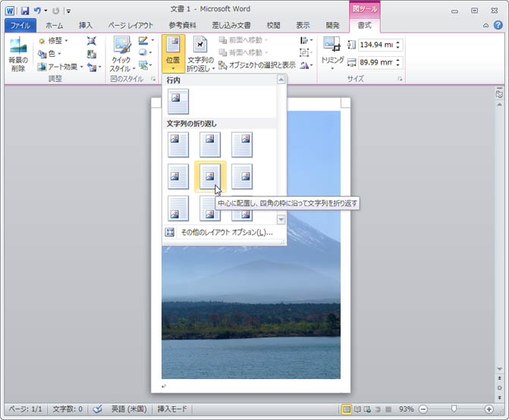Select the In Line with Text position thumbnail
Viewport: 509px width, 420px height.
tap(178, 101)
